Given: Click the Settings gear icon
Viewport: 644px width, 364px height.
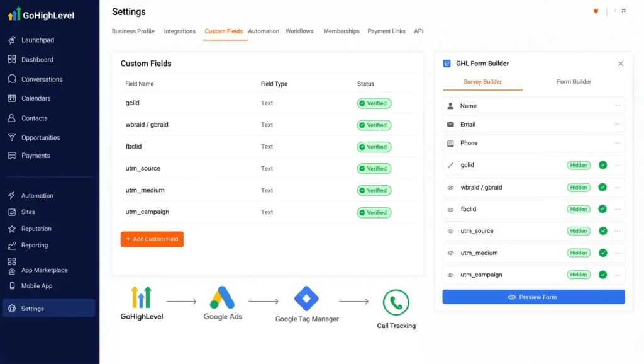Looking at the screenshot, I should click(x=12, y=309).
